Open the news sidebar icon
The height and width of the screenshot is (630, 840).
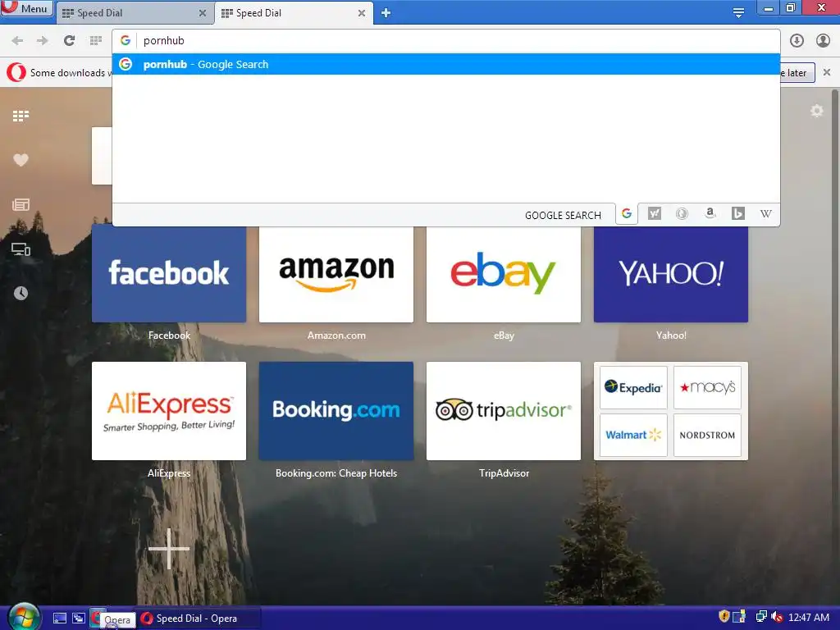point(21,204)
